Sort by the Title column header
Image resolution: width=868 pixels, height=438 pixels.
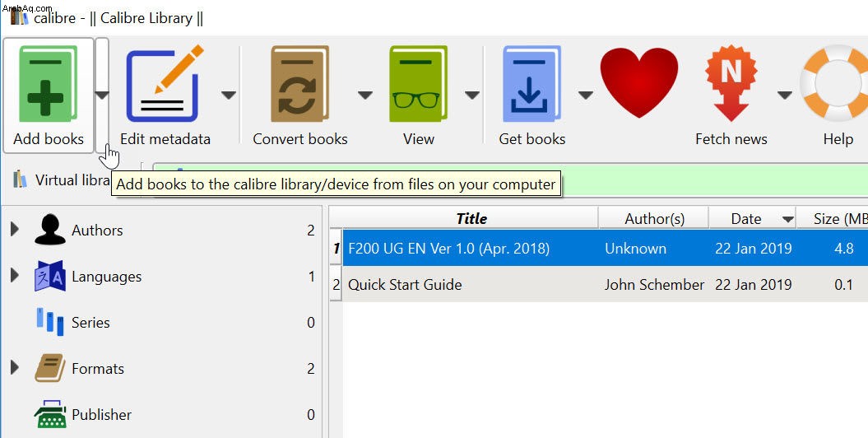[x=471, y=219]
